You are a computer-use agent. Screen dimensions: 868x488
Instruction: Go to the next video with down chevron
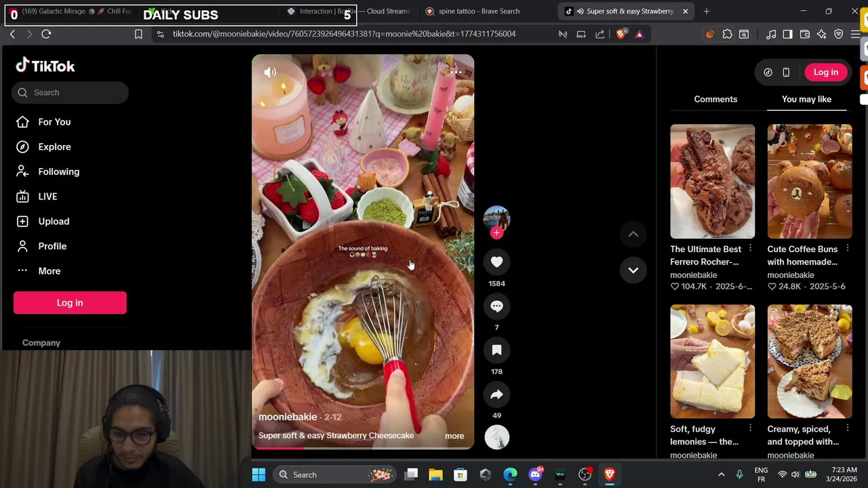pyautogui.click(x=633, y=270)
